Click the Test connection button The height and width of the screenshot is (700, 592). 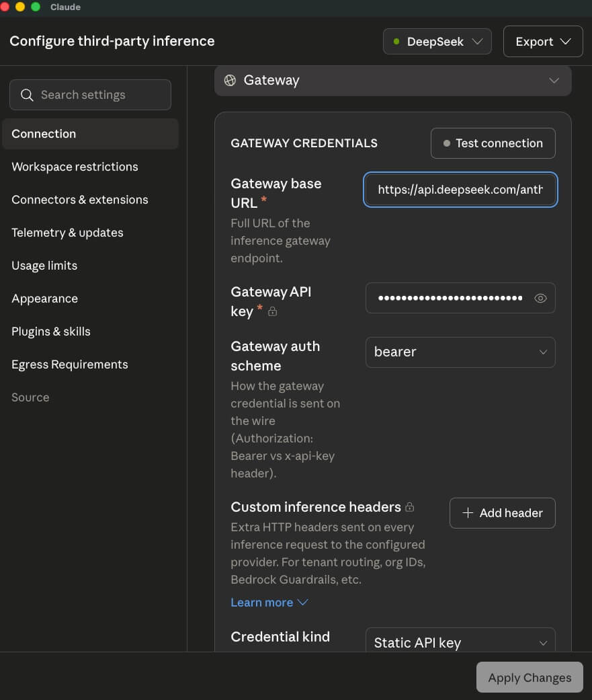493,143
